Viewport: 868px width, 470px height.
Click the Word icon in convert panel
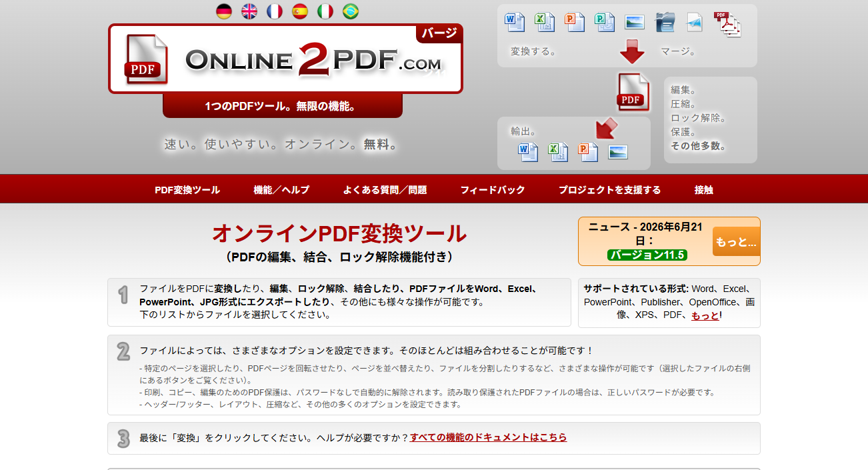(515, 22)
